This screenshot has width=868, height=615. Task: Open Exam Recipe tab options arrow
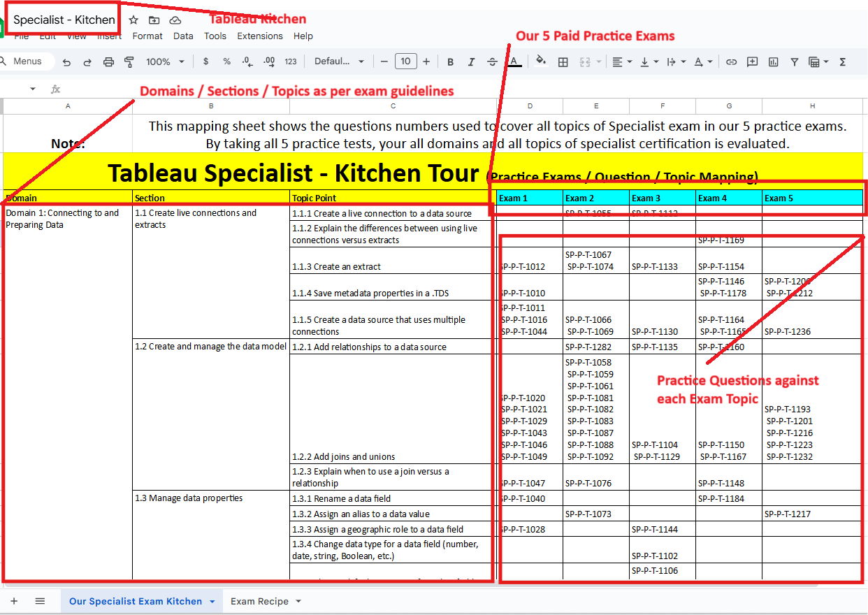[298, 601]
